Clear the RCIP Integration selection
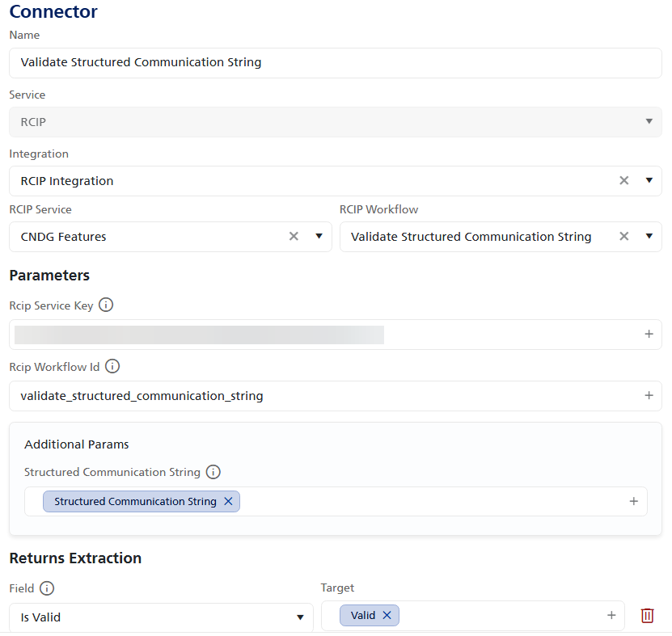The image size is (672, 636). (624, 181)
